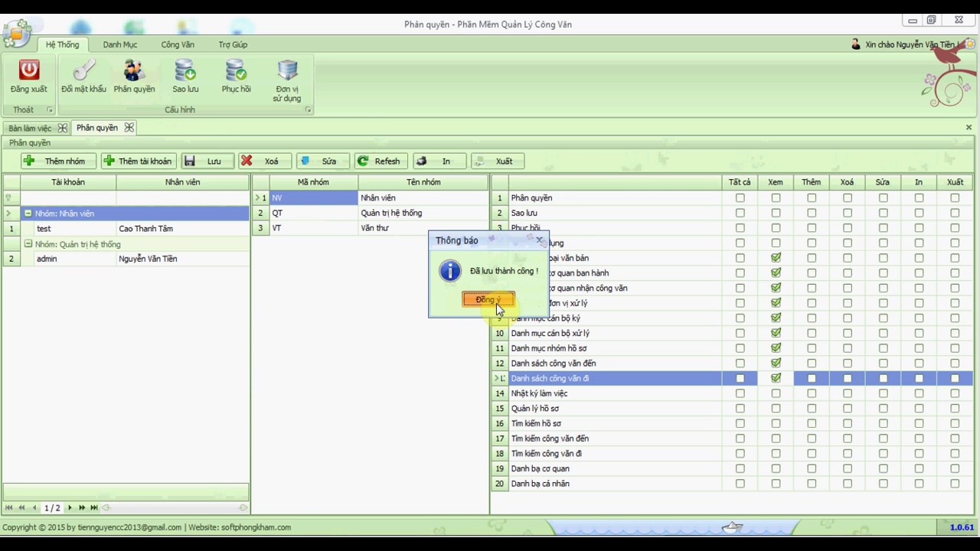The image size is (980, 551).
Task: Select the Nhân viên group NV row
Action: point(371,197)
